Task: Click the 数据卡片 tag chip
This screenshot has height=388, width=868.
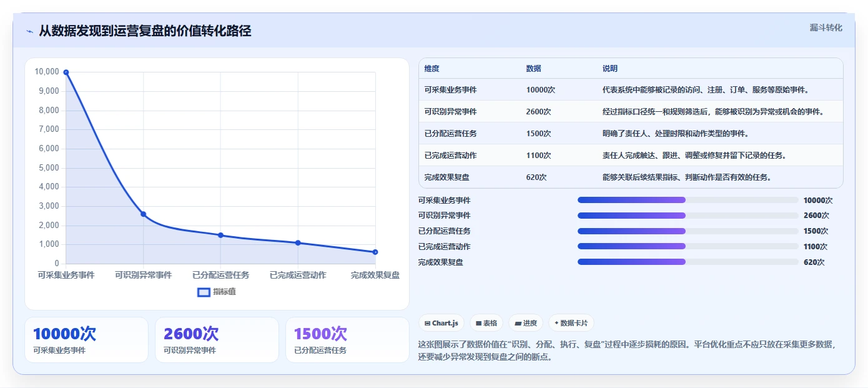Action: click(x=571, y=323)
